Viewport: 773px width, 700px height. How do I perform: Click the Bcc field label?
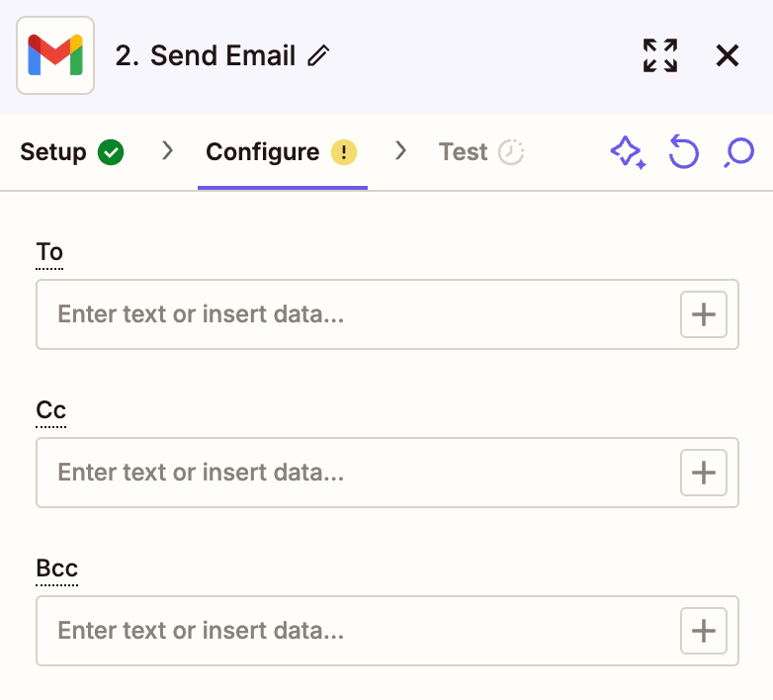[56, 569]
